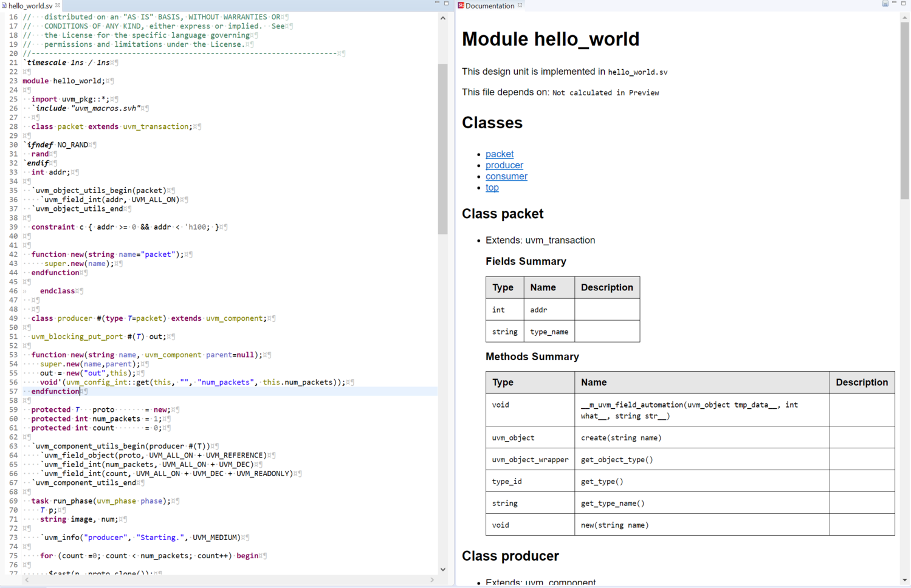Open the producer class link
This screenshot has height=588, width=911.
tap(504, 165)
